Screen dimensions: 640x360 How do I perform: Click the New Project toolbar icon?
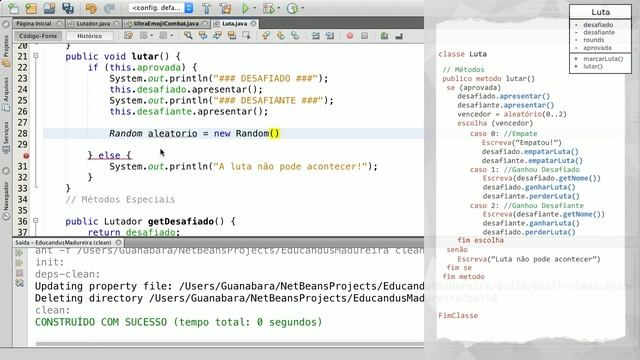(x=31, y=8)
